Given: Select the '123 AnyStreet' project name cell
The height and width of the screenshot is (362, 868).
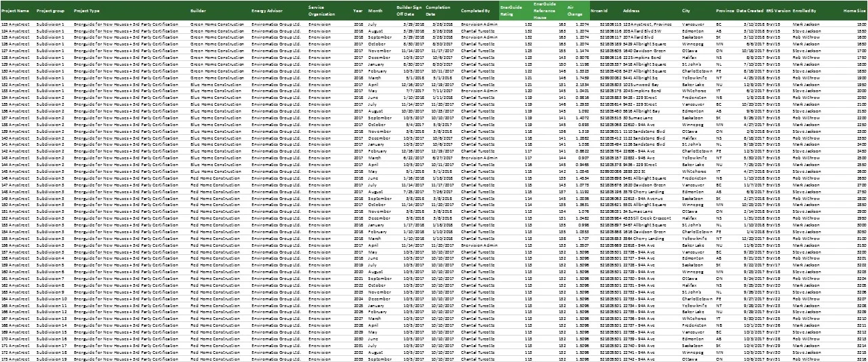Looking at the screenshot, I should pos(14,24).
